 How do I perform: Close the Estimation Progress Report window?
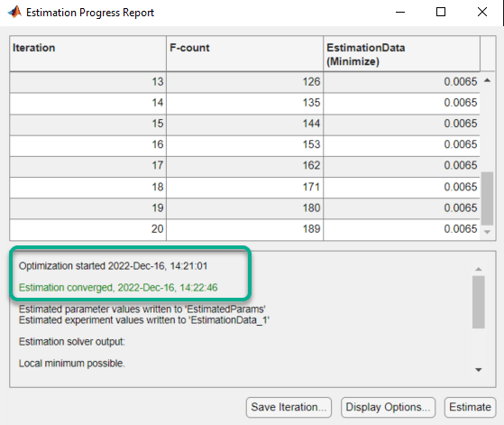[x=482, y=13]
